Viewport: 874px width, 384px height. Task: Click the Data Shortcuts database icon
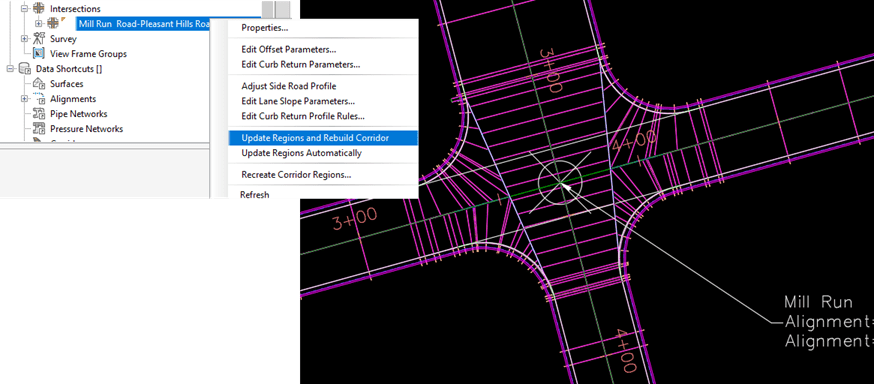tap(25, 69)
